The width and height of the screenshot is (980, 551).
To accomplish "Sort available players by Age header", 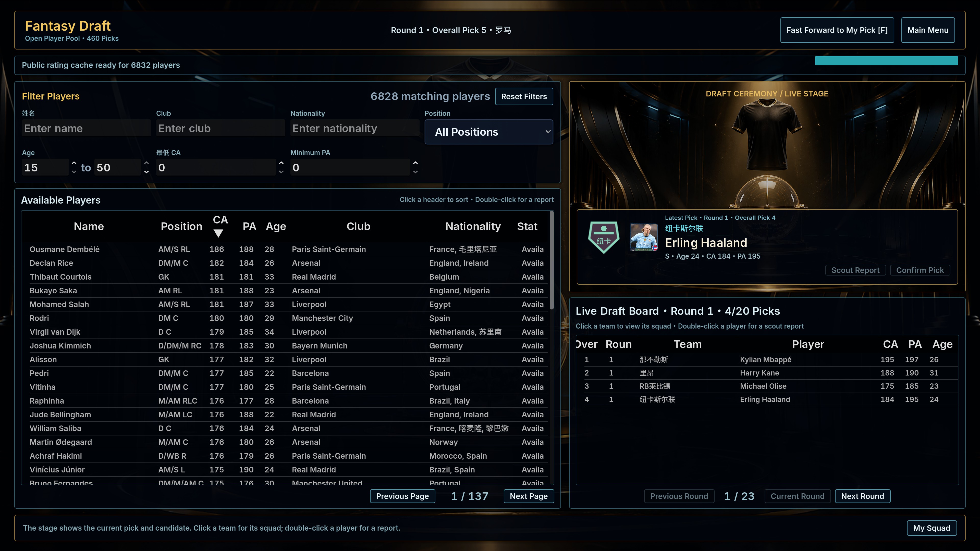I will (276, 227).
